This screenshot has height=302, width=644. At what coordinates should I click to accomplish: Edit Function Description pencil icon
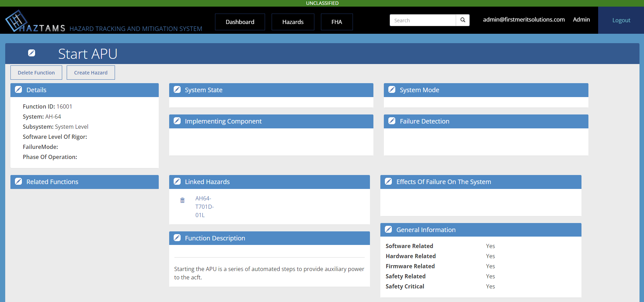(x=177, y=238)
